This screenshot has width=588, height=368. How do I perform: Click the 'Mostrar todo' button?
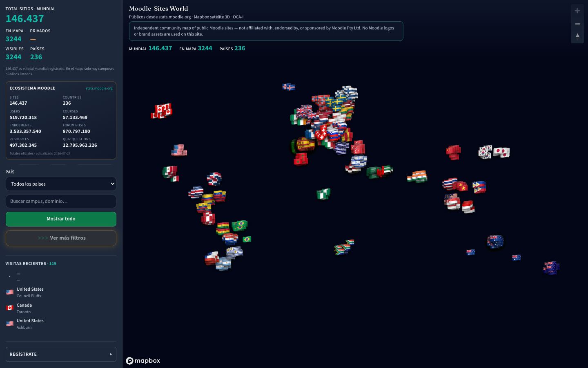point(61,219)
